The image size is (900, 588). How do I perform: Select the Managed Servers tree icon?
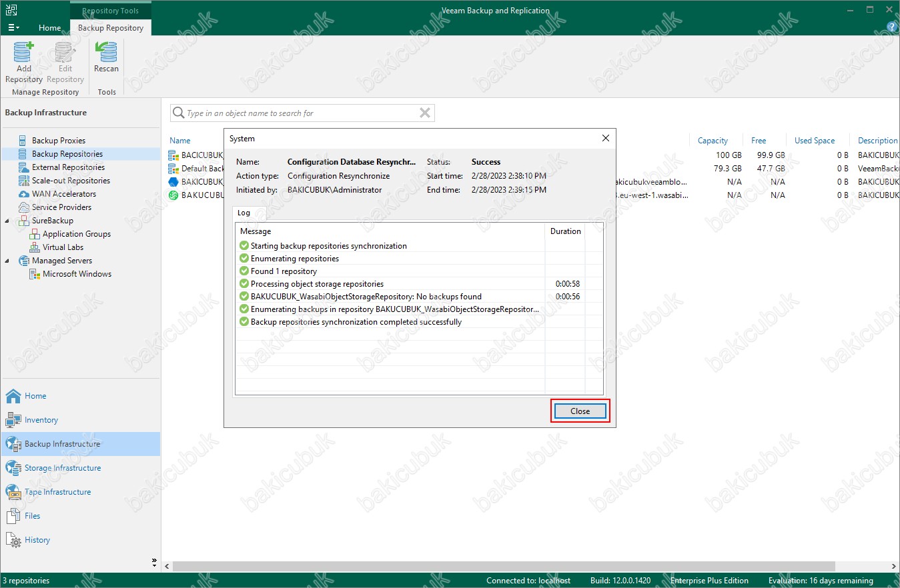(24, 261)
